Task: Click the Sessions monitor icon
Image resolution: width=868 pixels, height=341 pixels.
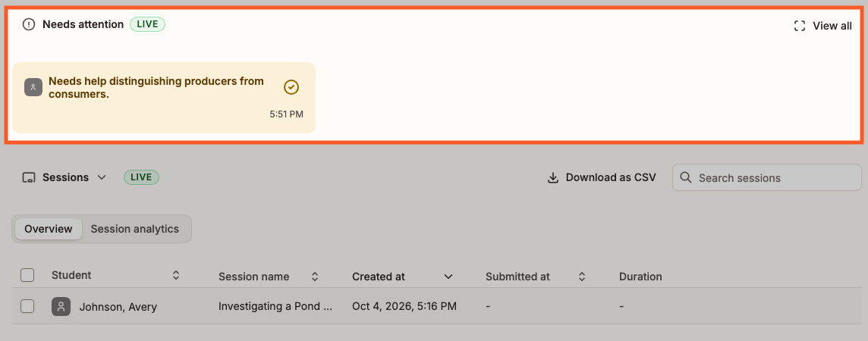Action: pos(29,177)
